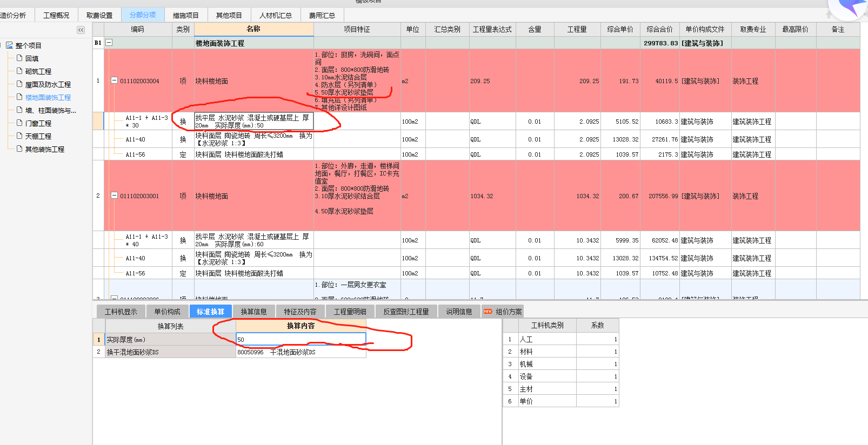
Task: Open the 换算信息 bottom tab
Action: (253, 312)
